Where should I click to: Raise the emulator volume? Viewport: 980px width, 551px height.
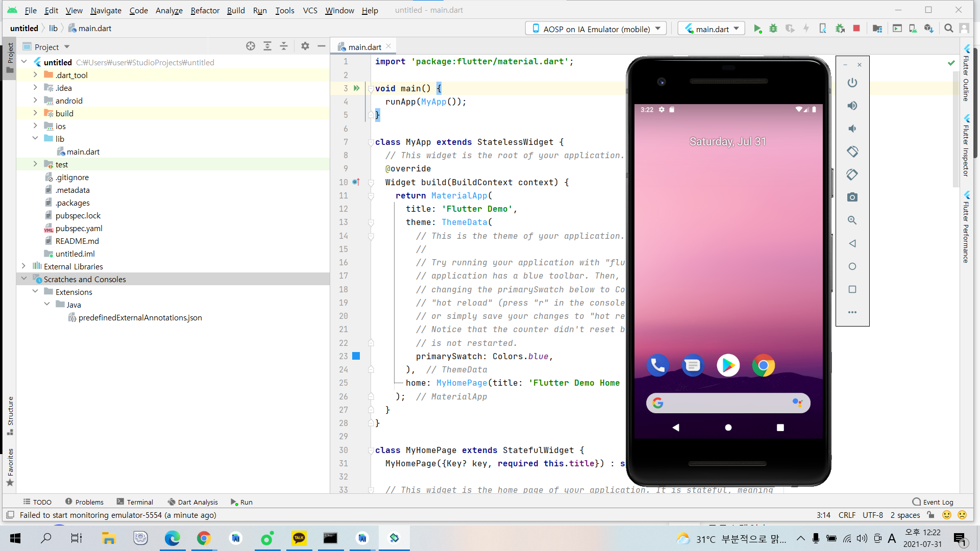point(852,106)
